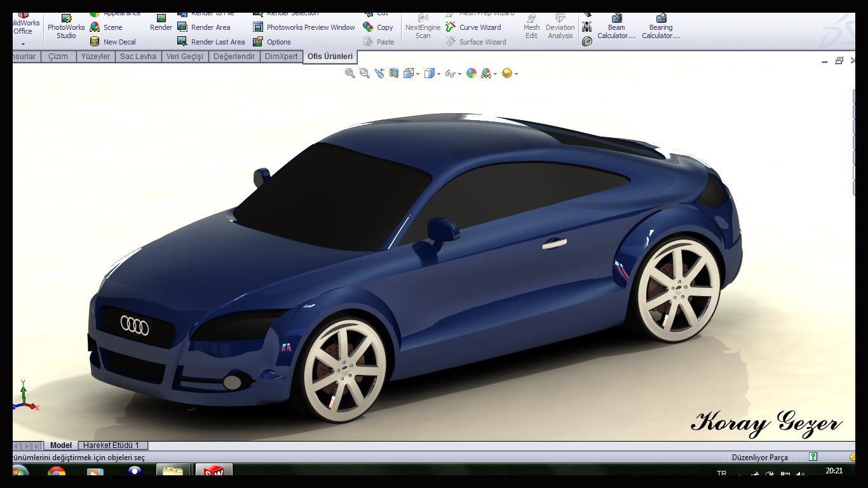868x488 pixels.
Task: Open Google Chrome from the taskbar
Action: (57, 472)
